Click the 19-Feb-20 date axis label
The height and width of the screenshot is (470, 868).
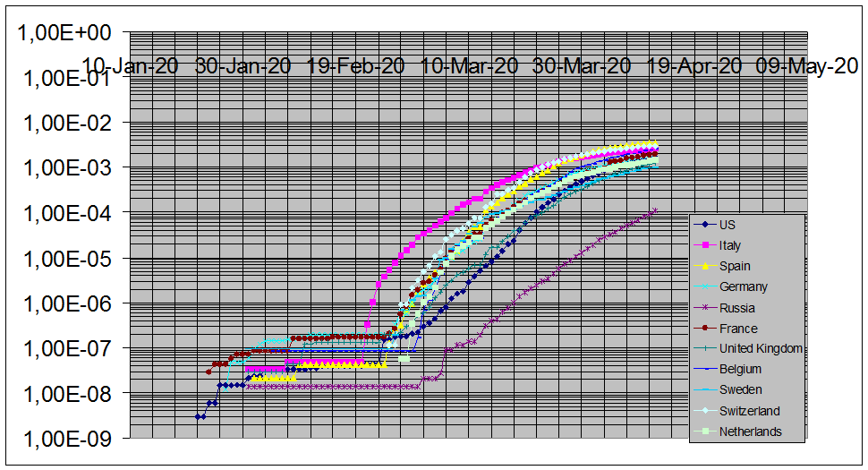point(355,65)
